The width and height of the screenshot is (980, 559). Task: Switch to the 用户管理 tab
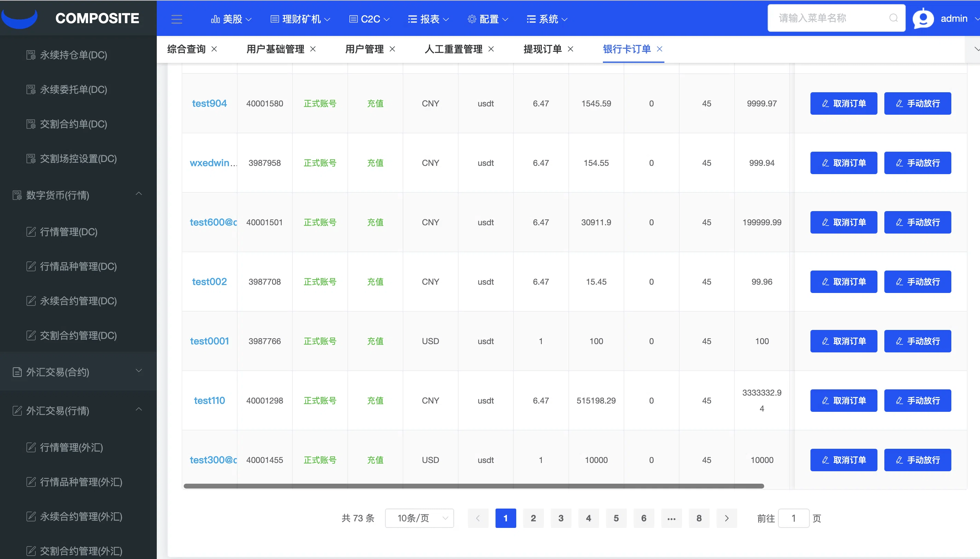click(364, 49)
